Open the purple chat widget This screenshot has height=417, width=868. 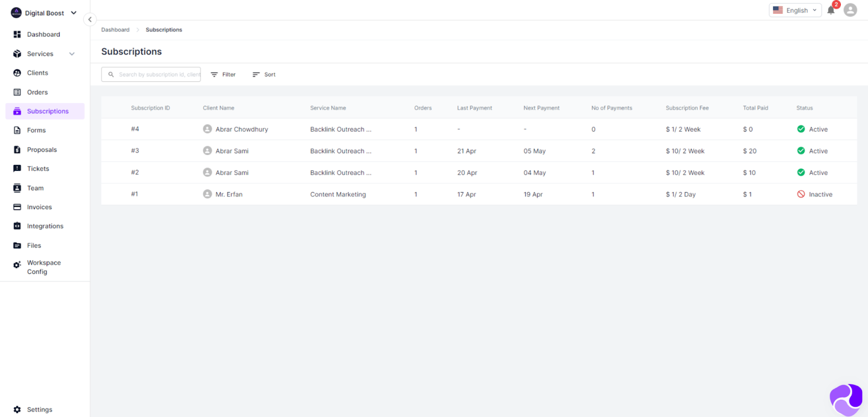pos(846,400)
